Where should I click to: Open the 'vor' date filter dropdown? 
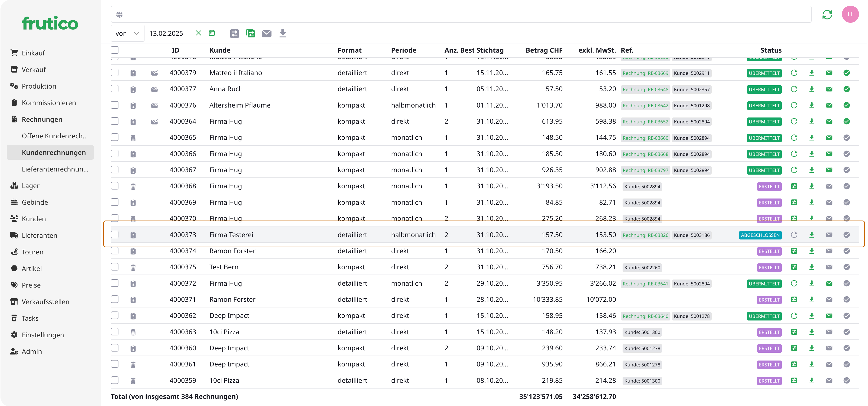tap(127, 33)
